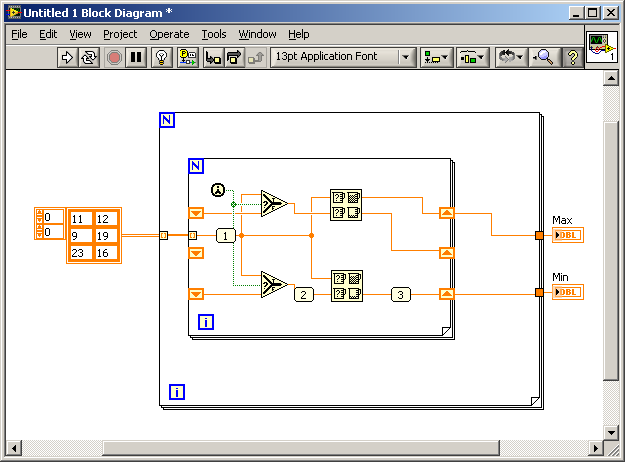Click the Run arrow button

(68, 57)
